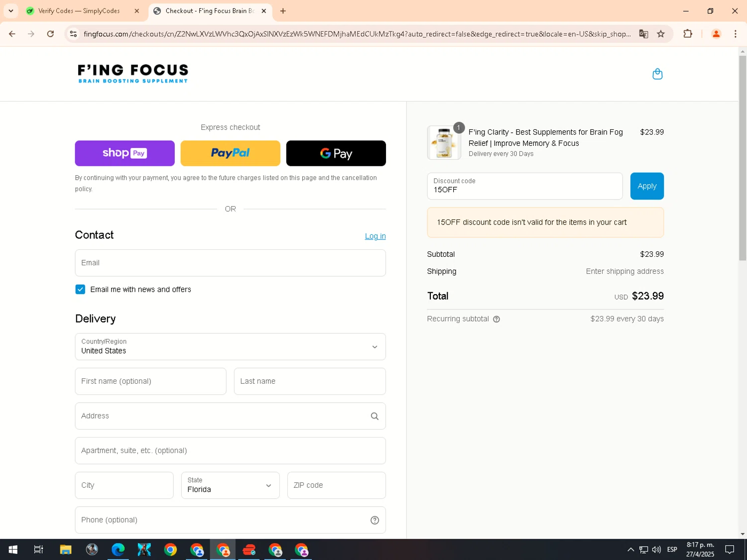This screenshot has height=560, width=747.
Task: Click the Last name field
Action: pyautogui.click(x=310, y=381)
